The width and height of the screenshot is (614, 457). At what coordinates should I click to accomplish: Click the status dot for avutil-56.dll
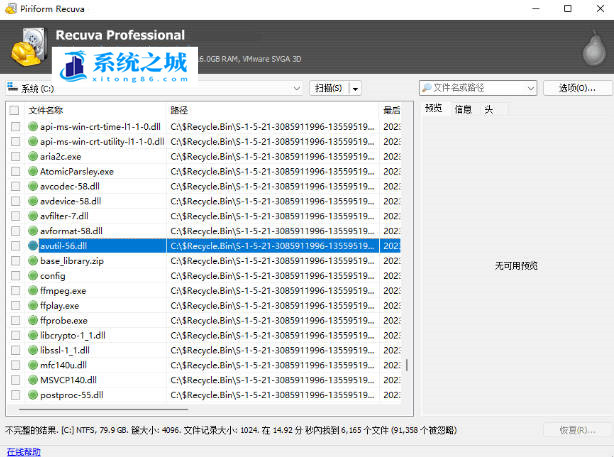pyautogui.click(x=33, y=246)
